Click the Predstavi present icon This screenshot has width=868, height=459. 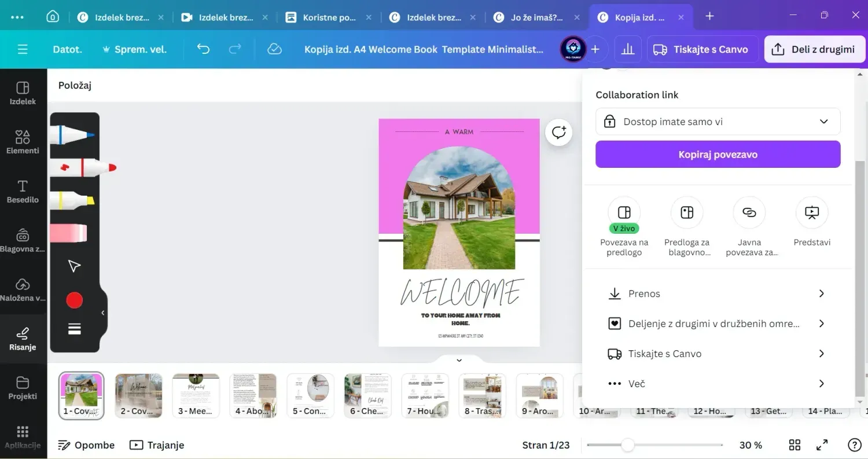812,212
